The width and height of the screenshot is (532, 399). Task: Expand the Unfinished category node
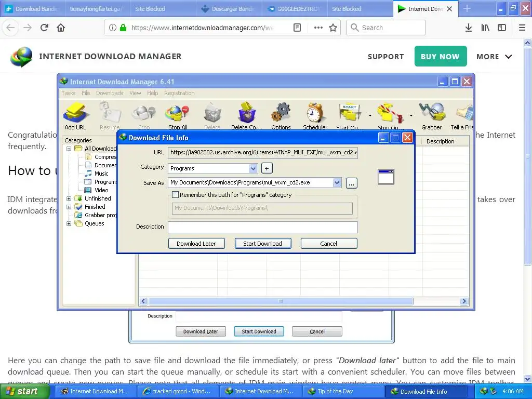(69, 198)
